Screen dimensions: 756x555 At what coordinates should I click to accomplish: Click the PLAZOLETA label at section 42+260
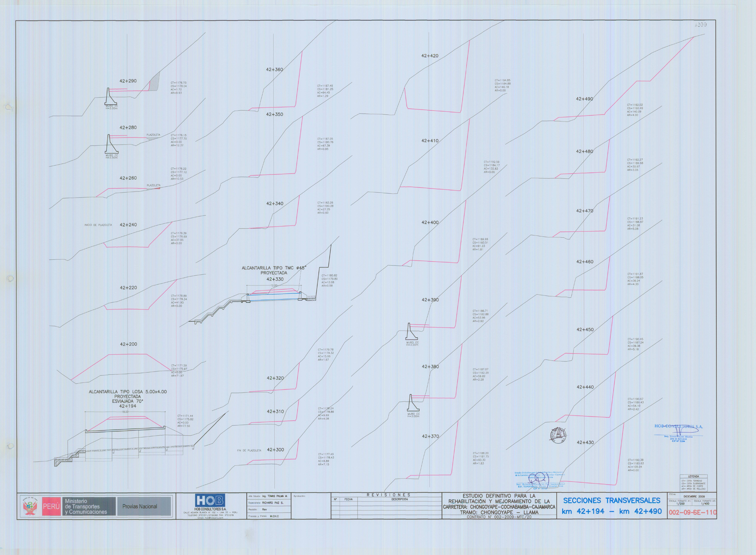pyautogui.click(x=154, y=185)
